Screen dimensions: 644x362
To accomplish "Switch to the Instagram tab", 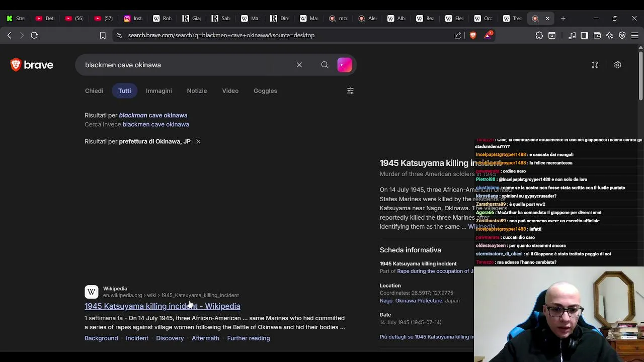I will 133,19.
